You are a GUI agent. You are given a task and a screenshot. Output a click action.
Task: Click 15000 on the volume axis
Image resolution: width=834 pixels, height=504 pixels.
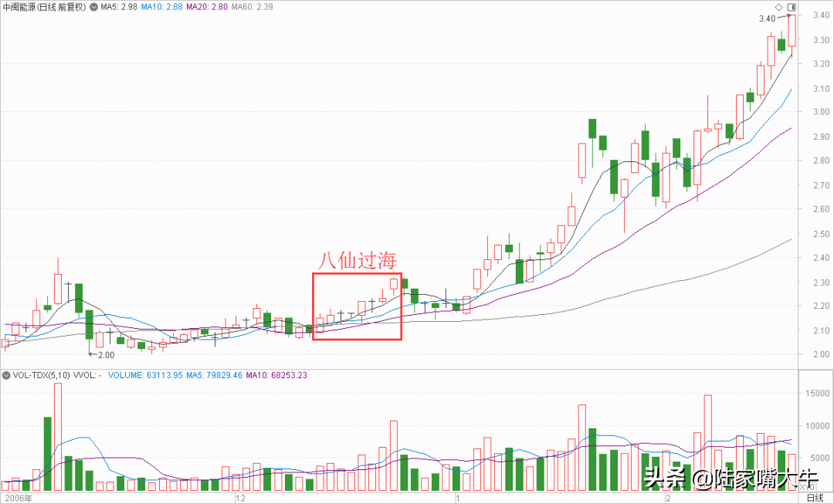pos(819,394)
